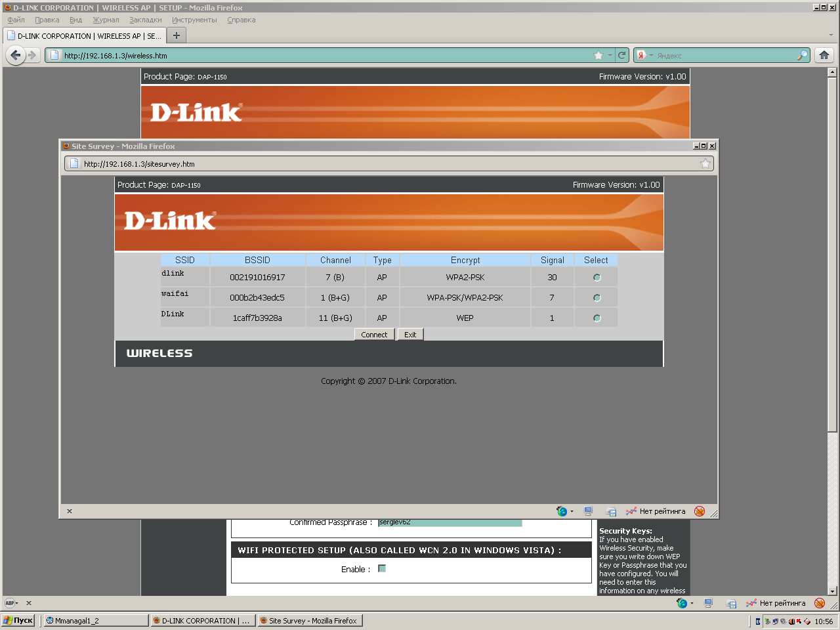Open the globe add-on dropdown in Site Survey status bar

tap(572, 512)
